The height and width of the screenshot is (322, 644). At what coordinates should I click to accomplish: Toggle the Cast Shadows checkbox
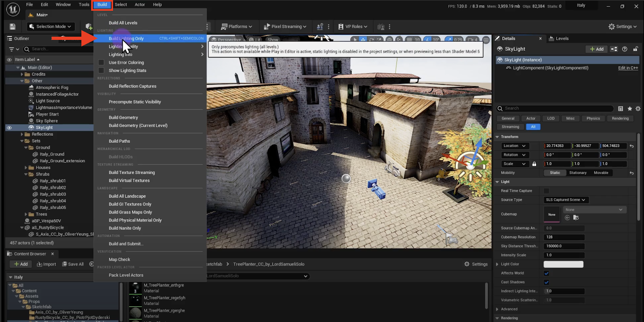[x=546, y=282]
